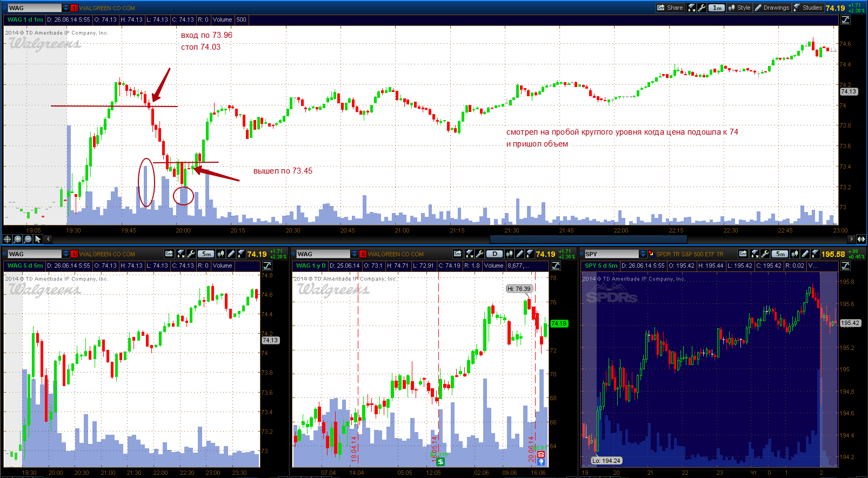Screen dimensions: 868x478
Task: Open the wrench settings of the WAG 5m chart
Action: [x=191, y=254]
